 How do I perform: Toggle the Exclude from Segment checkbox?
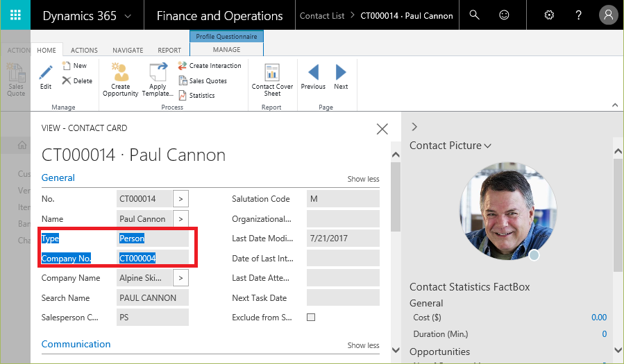point(311,317)
